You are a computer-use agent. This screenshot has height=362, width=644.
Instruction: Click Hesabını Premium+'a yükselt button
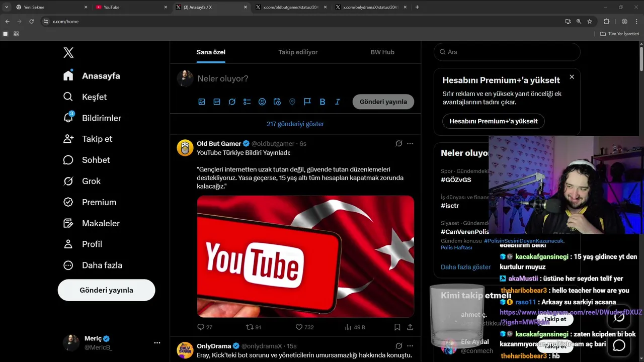(494, 121)
